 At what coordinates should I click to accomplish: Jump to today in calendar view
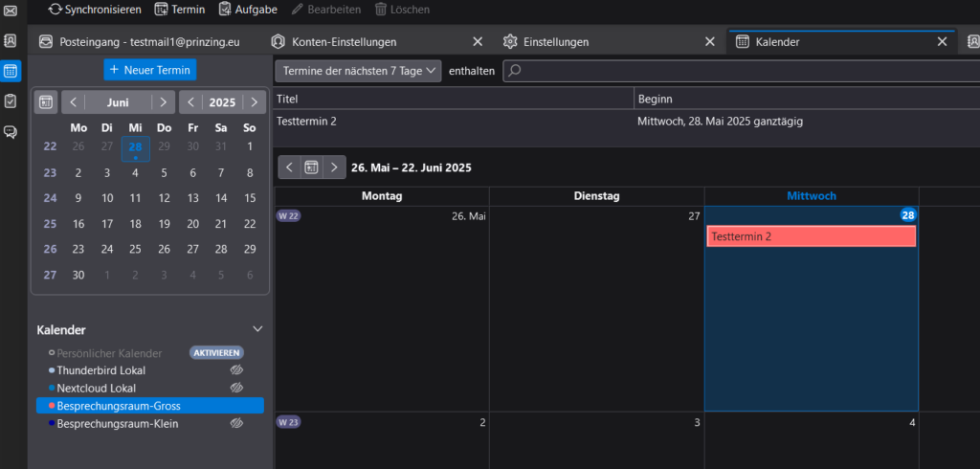(311, 167)
